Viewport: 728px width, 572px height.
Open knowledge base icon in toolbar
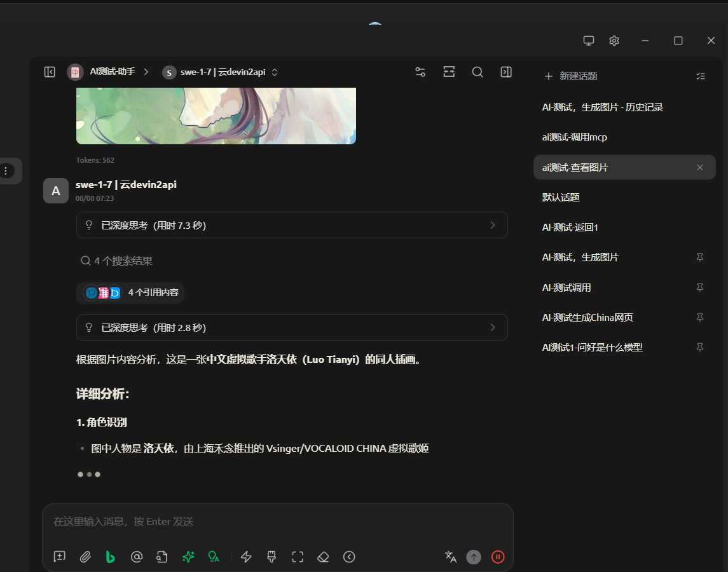pyautogui.click(x=162, y=557)
